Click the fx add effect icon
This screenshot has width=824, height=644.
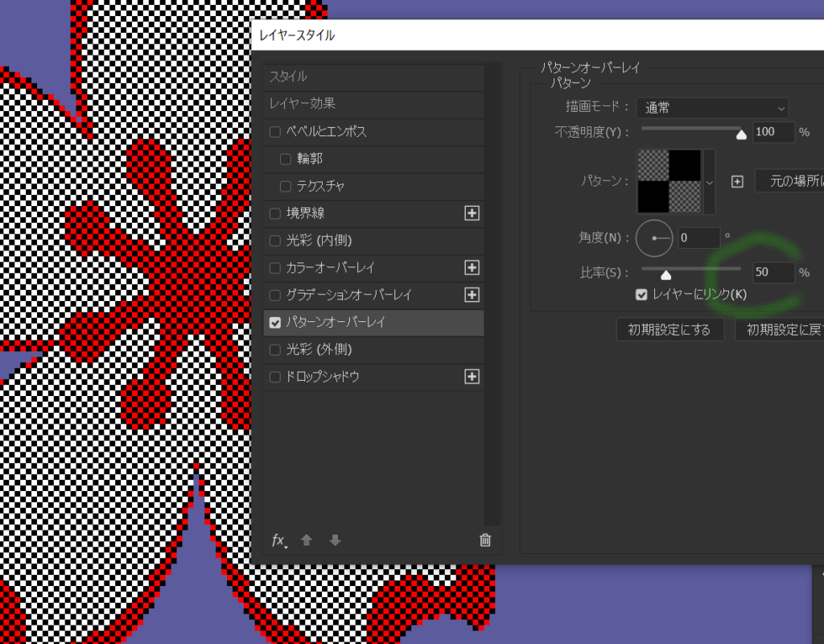(278, 540)
